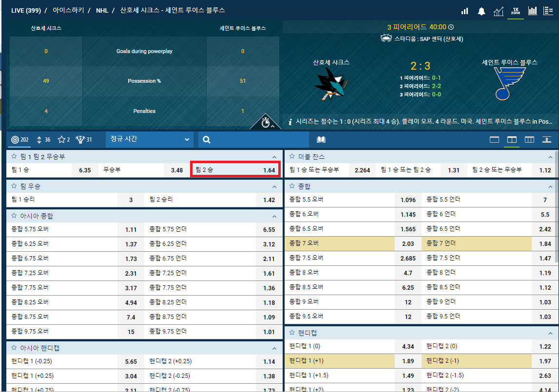This screenshot has width=559, height=392.
Task: Go to NHL in the breadcrumb
Action: [x=102, y=10]
